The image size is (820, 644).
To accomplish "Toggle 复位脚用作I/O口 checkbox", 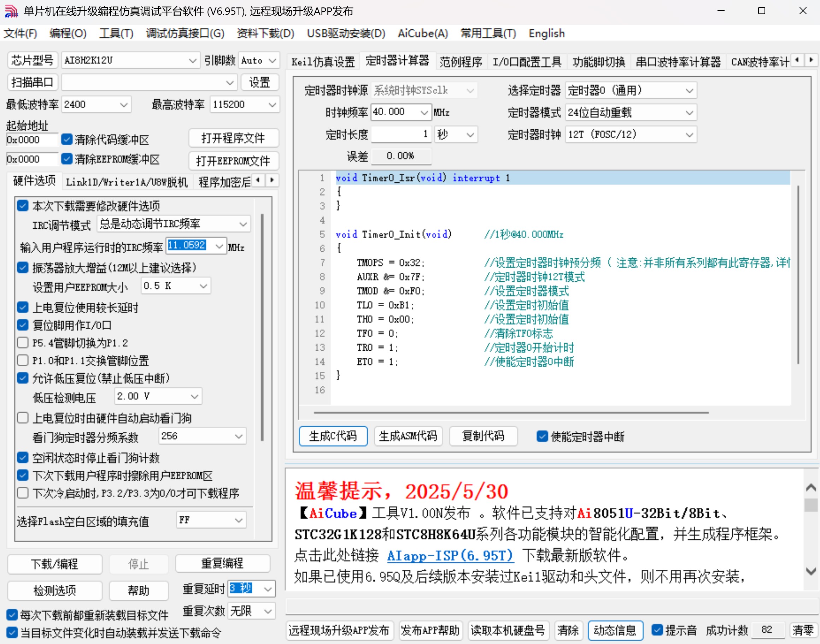I will (23, 325).
